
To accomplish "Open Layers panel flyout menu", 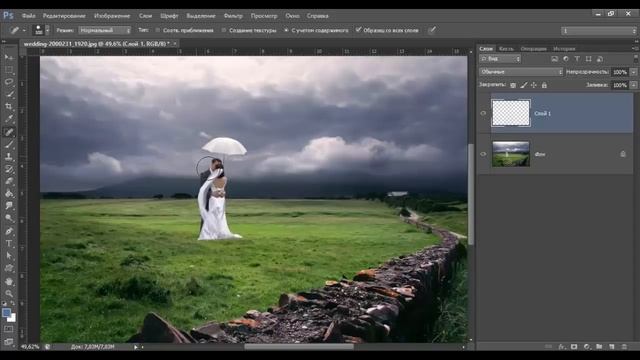I will pos(635,49).
